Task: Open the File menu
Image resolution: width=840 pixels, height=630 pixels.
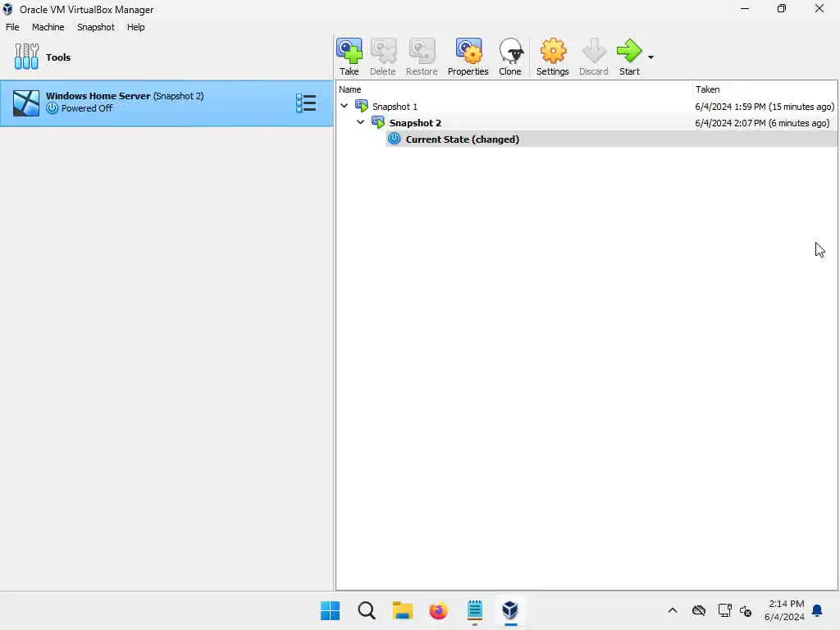Action: click(x=12, y=27)
